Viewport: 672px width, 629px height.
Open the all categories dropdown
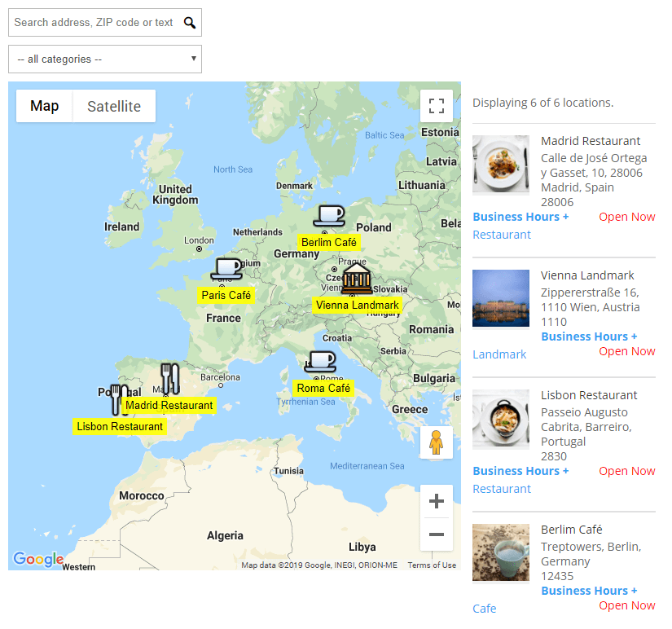(104, 59)
